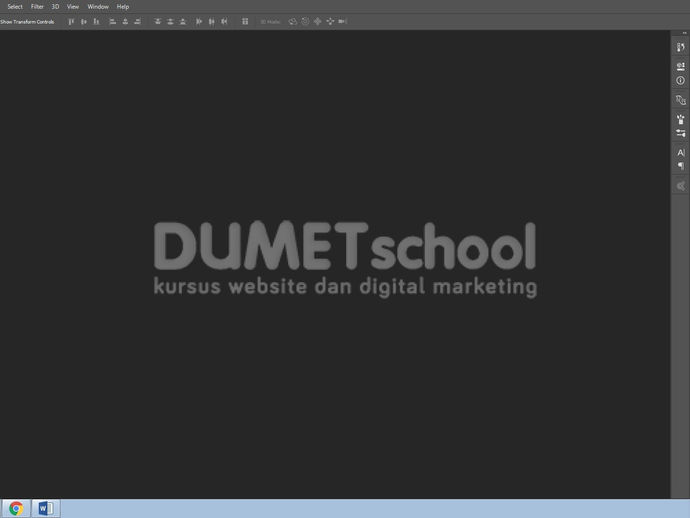
Task: Expand the collapsed panel dock arrows
Action: coord(684,33)
